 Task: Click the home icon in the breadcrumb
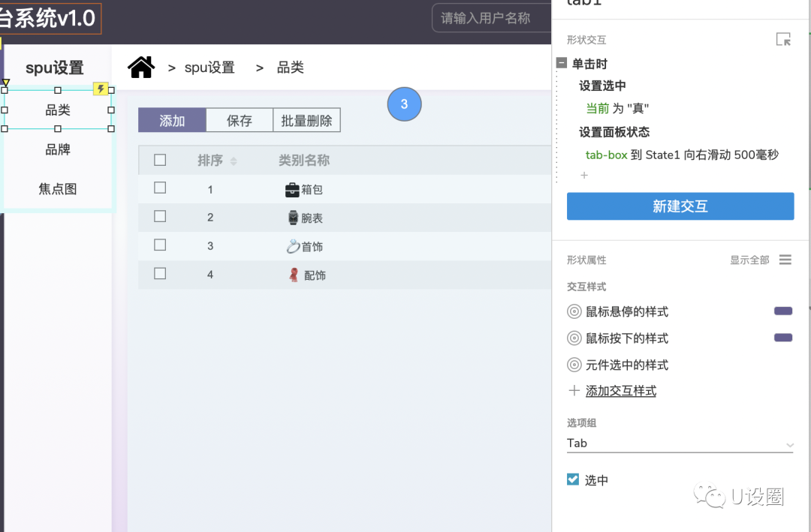point(141,67)
